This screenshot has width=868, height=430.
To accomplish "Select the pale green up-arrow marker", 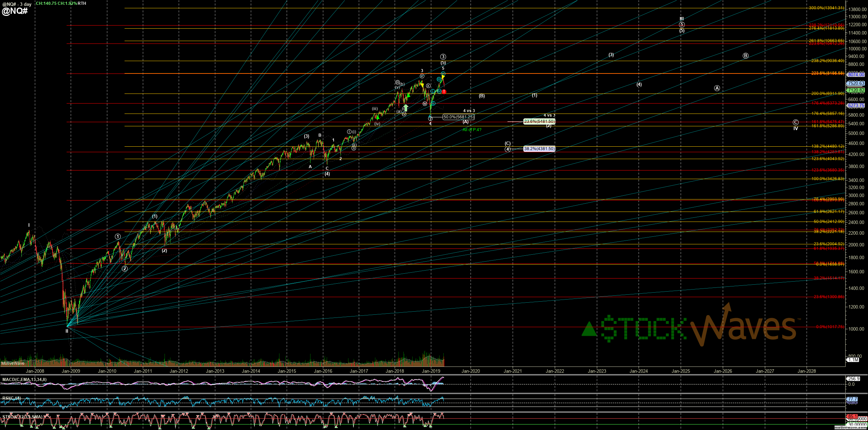I will (x=406, y=108).
